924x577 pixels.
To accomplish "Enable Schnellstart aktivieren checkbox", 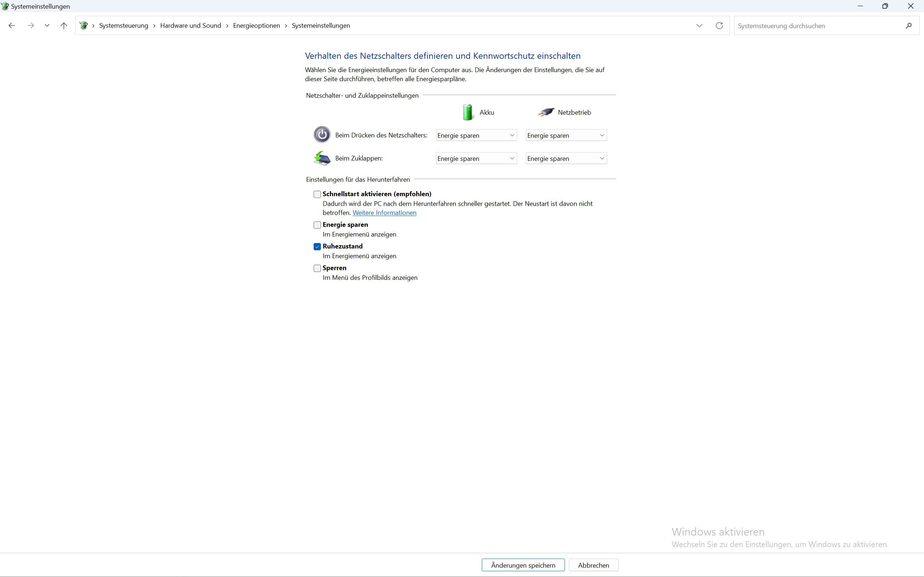I will (x=317, y=194).
